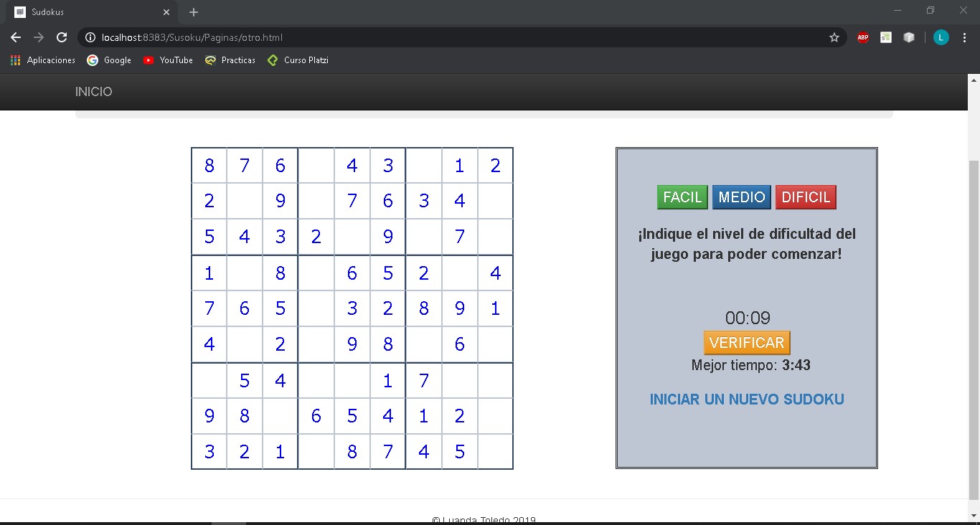Open the Chrome profile avatar icon
Image resolution: width=980 pixels, height=525 pixels.
pyautogui.click(x=941, y=37)
